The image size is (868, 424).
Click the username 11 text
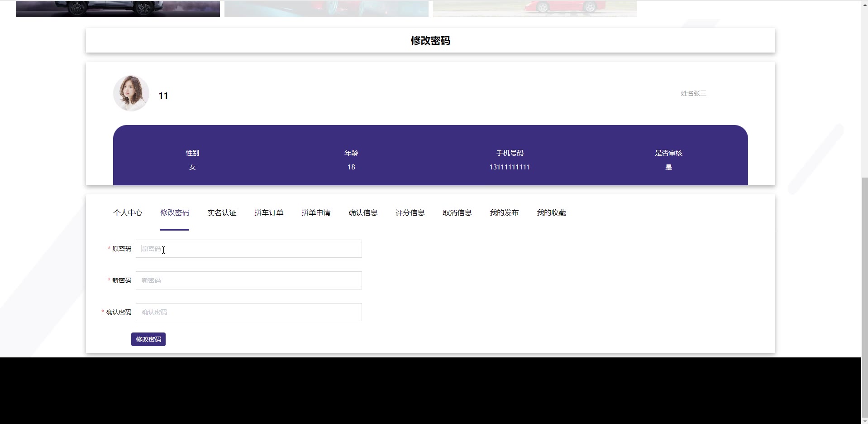pos(163,96)
